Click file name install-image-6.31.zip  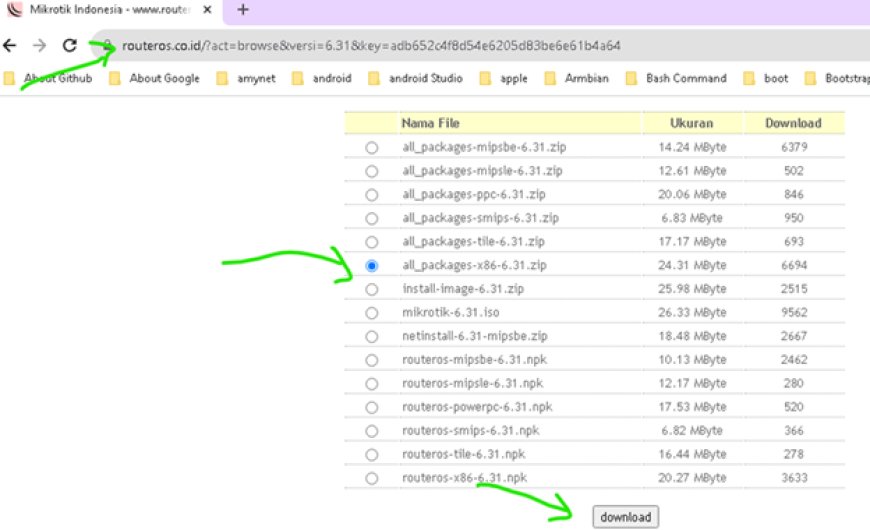[463, 289]
